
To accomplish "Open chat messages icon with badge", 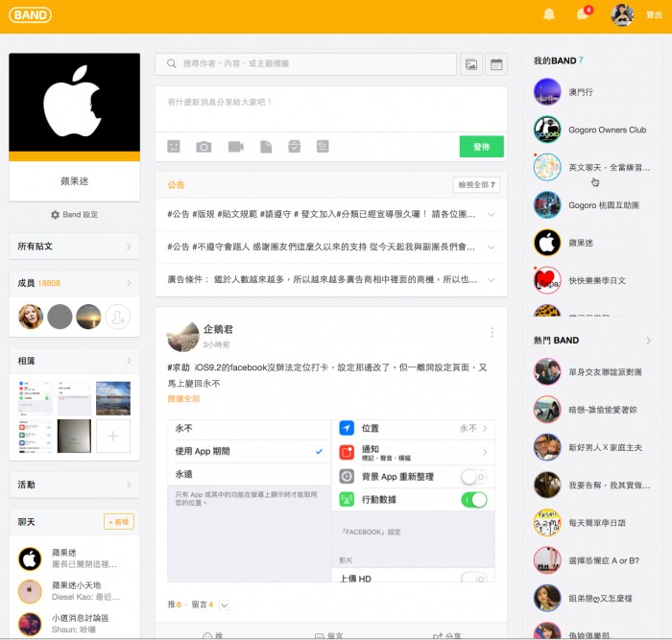I will (584, 14).
